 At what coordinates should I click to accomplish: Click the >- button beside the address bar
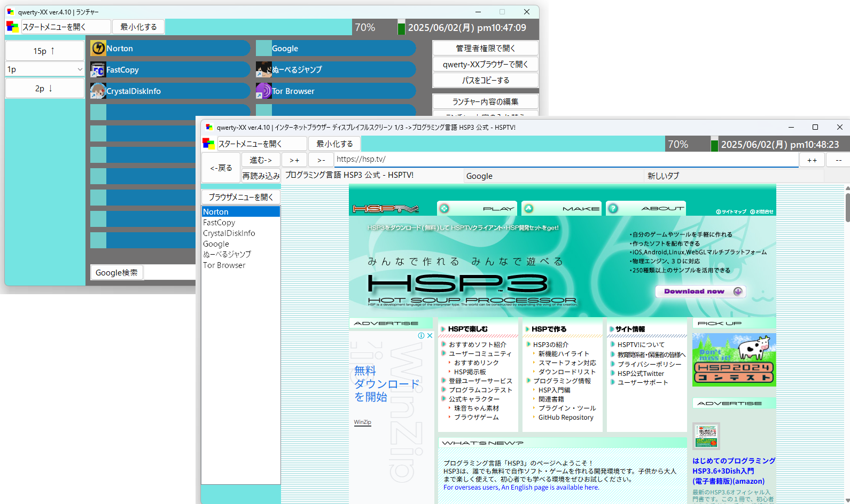pyautogui.click(x=321, y=160)
